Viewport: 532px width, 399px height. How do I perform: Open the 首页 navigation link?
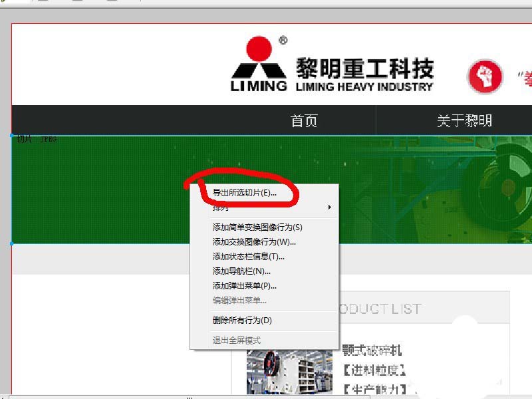coord(304,120)
